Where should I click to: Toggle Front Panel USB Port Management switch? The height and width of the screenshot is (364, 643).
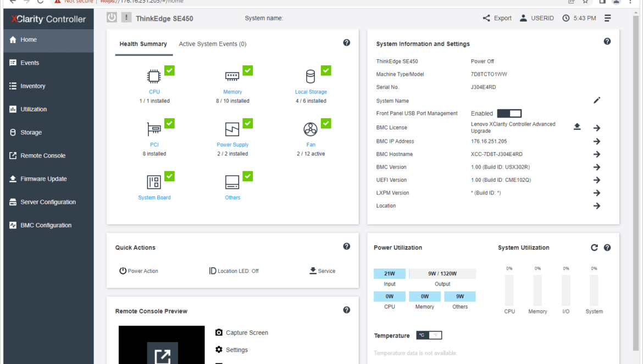(x=509, y=114)
